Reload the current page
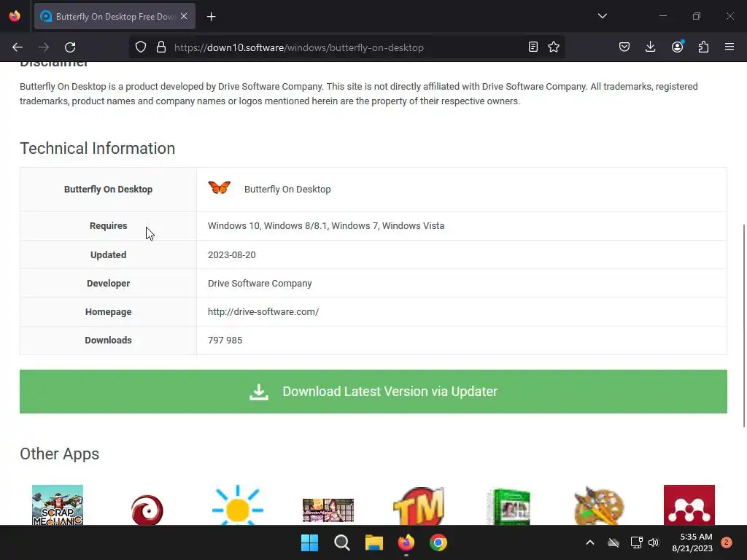747x560 pixels. [x=70, y=47]
